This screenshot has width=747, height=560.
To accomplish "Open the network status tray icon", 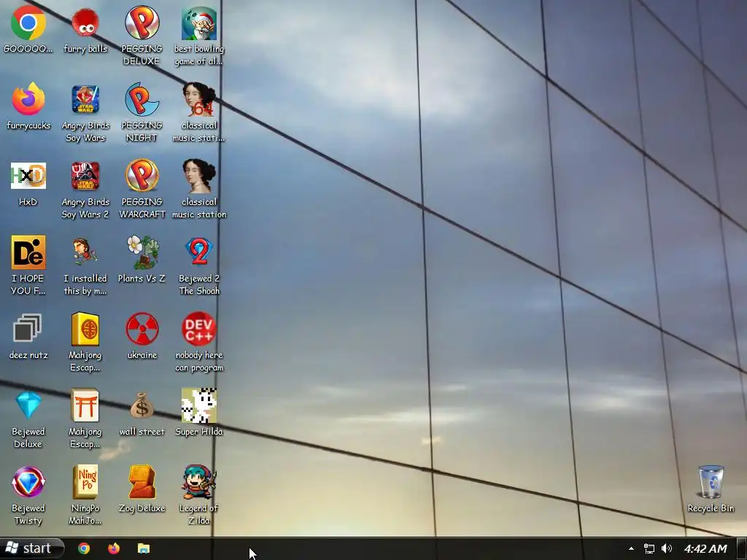I will 649,548.
